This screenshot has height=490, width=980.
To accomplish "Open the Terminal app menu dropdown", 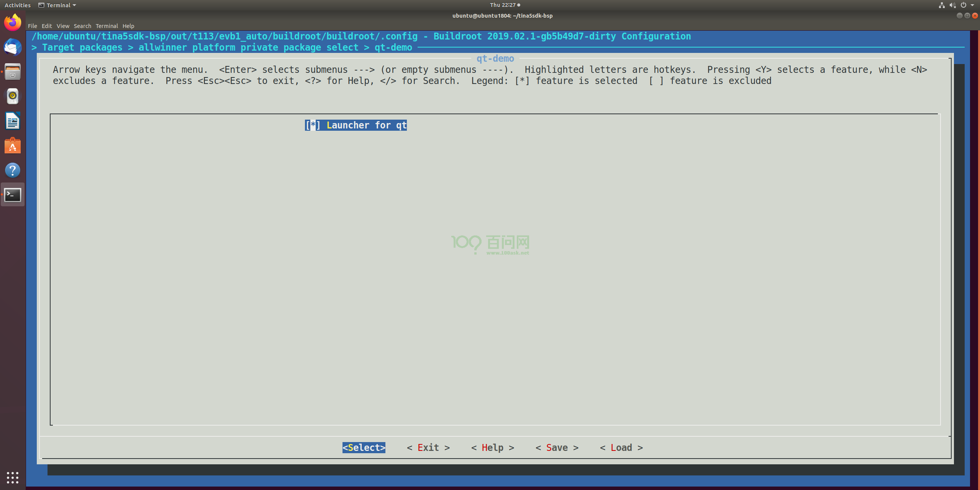I will [57, 5].
